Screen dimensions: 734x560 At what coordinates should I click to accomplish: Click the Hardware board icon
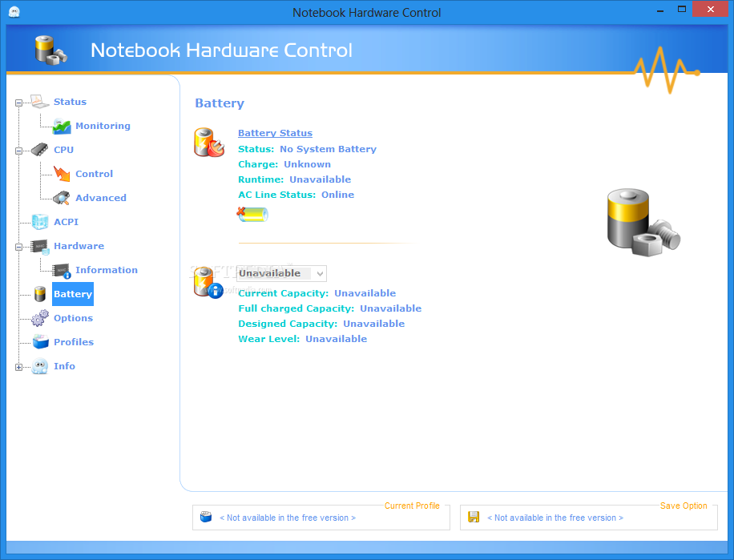point(40,247)
